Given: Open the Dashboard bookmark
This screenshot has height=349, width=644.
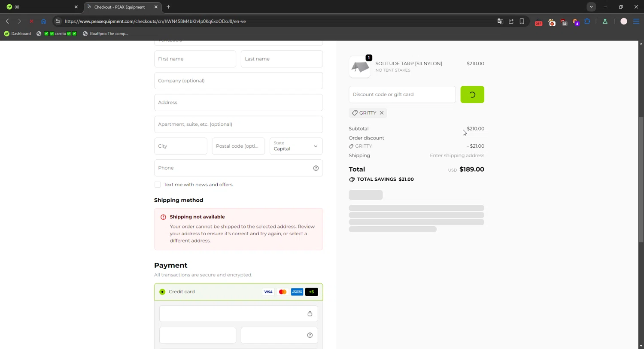Looking at the screenshot, I should coord(18,33).
